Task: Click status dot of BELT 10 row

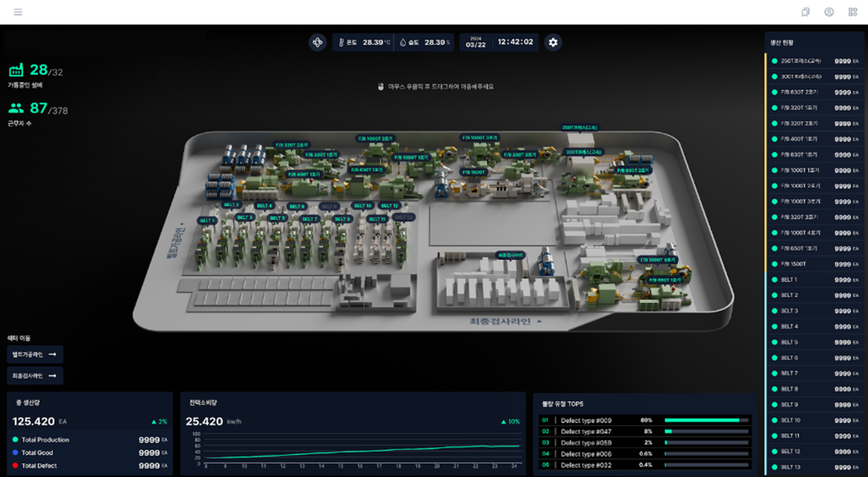Action: click(774, 420)
